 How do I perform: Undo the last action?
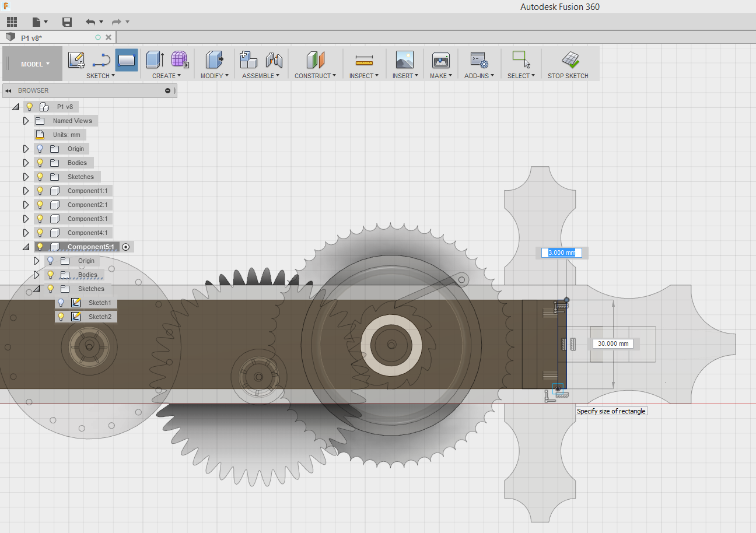[90, 22]
